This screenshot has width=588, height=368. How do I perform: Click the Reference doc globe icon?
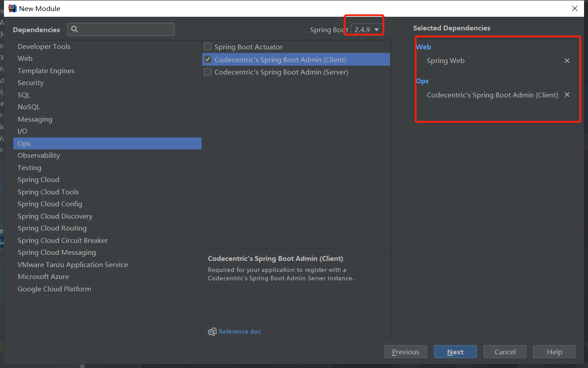click(x=212, y=331)
